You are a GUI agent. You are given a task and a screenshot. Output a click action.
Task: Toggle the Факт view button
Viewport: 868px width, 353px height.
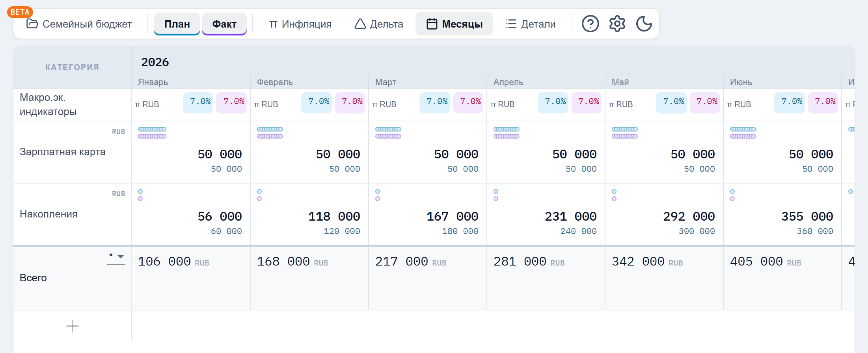click(224, 24)
